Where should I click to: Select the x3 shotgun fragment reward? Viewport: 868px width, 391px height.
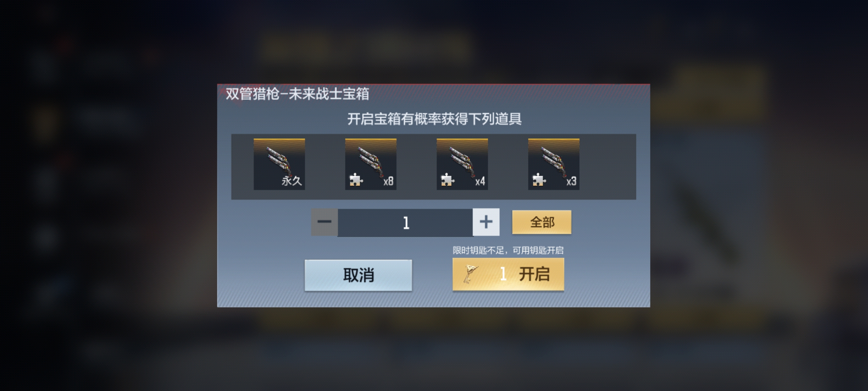click(x=554, y=164)
